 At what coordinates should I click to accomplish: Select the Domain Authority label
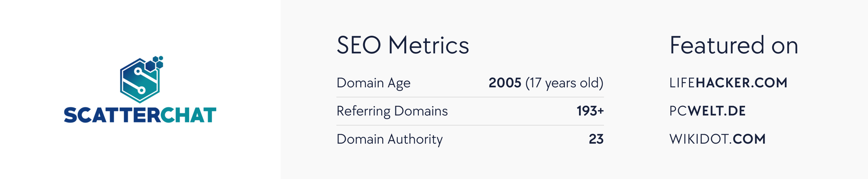point(390,140)
